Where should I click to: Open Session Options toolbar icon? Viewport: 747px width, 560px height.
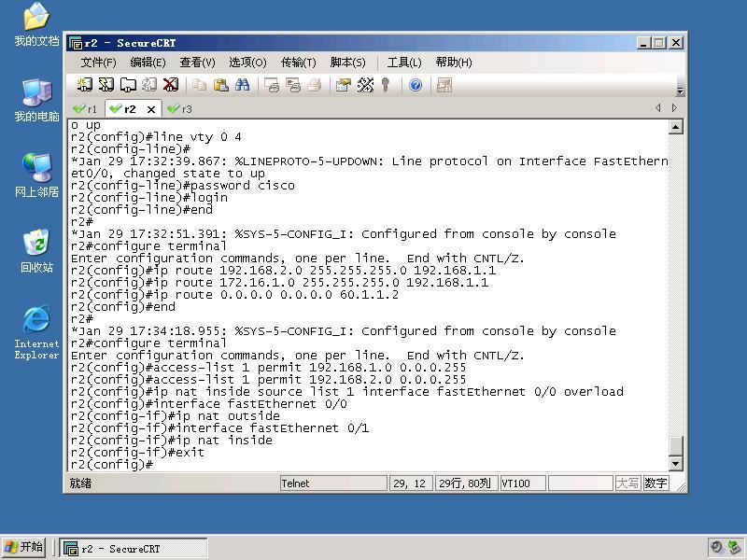pos(344,85)
